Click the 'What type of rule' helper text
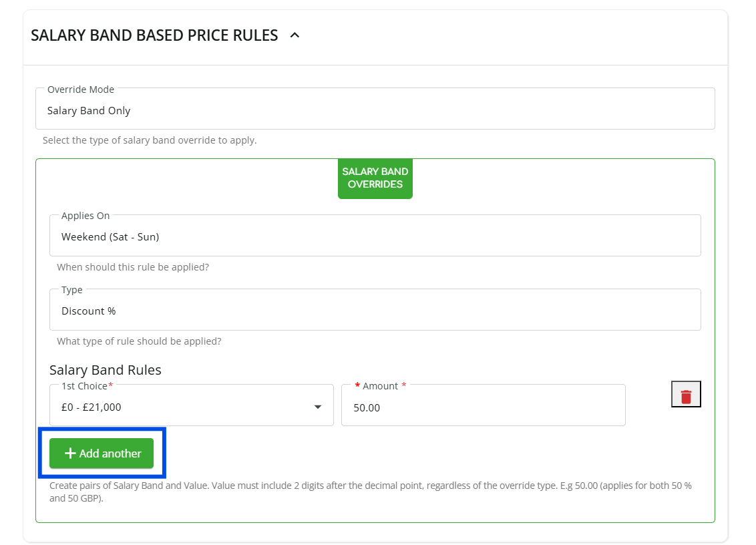This screenshot has height=545, width=756. [139, 341]
